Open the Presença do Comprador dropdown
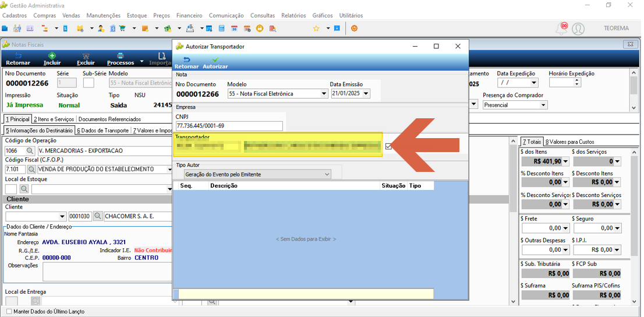The image size is (644, 317). pos(544,105)
